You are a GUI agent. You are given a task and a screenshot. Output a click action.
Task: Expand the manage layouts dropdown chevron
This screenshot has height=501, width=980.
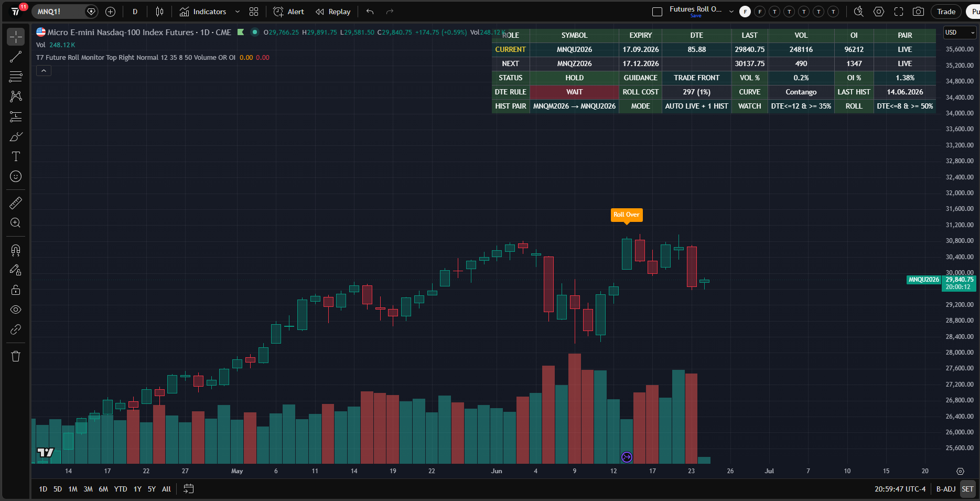[731, 12]
